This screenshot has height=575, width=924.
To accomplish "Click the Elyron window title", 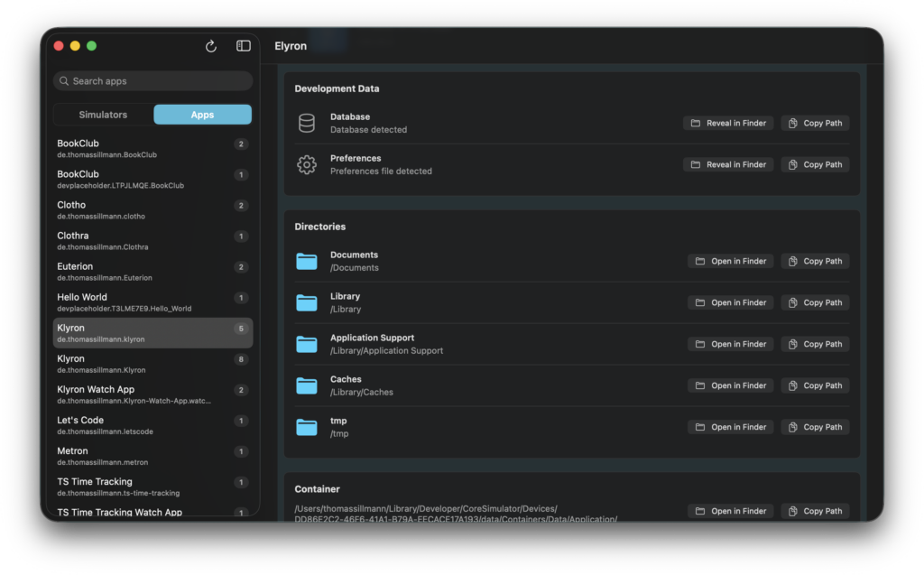I will click(291, 46).
